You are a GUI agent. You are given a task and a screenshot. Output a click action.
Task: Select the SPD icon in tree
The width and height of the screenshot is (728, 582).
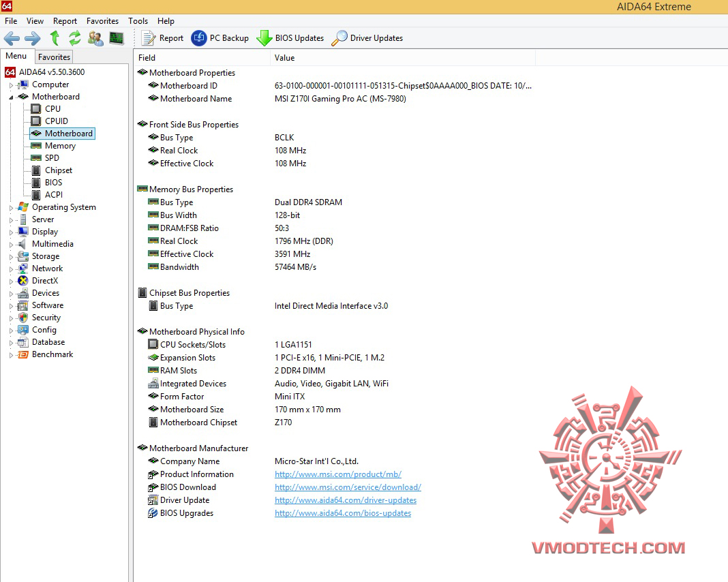(x=35, y=158)
